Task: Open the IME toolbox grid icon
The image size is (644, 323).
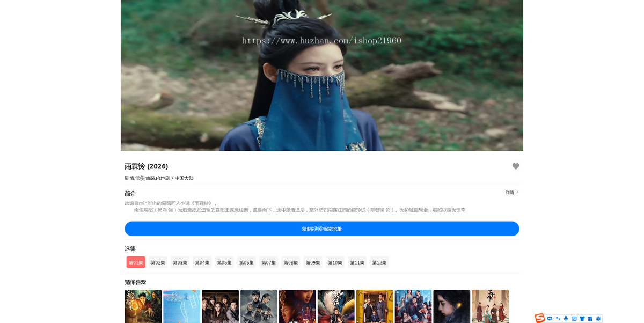Action: pyautogui.click(x=590, y=319)
